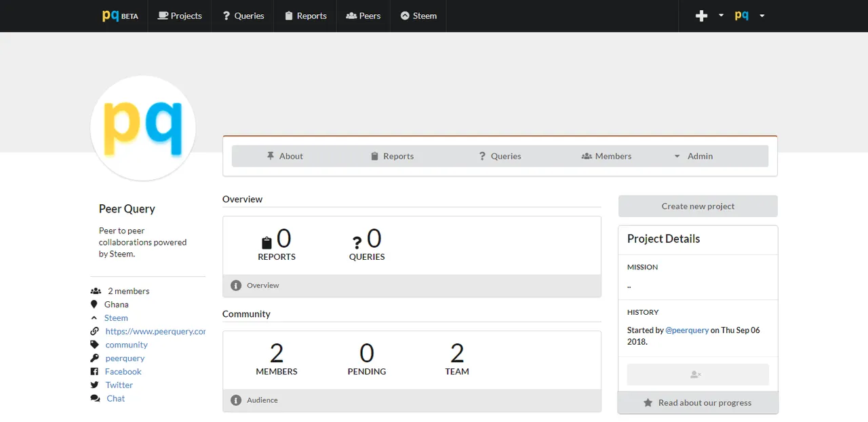
Task: Click the Audience info icon
Action: [x=236, y=400]
